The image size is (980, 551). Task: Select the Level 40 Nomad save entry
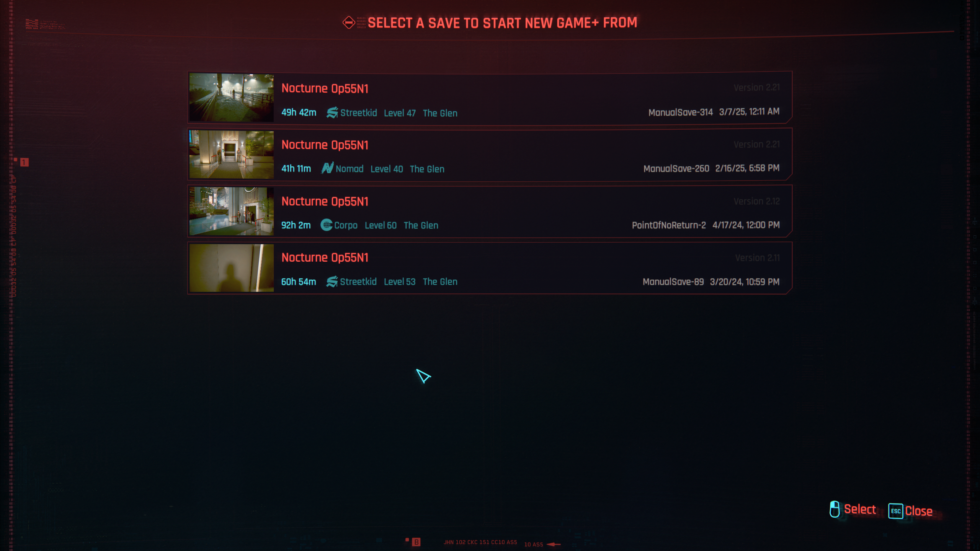tap(490, 154)
